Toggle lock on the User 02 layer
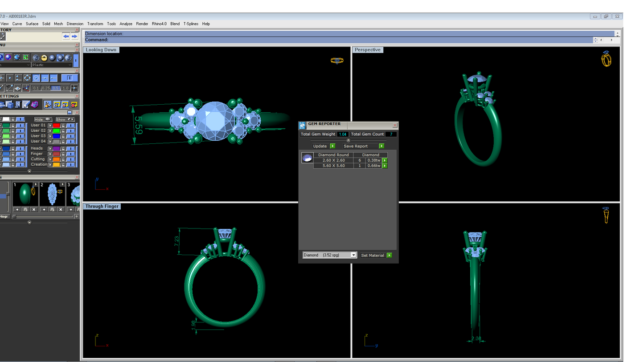The image size is (644, 362). pyautogui.click(x=63, y=130)
